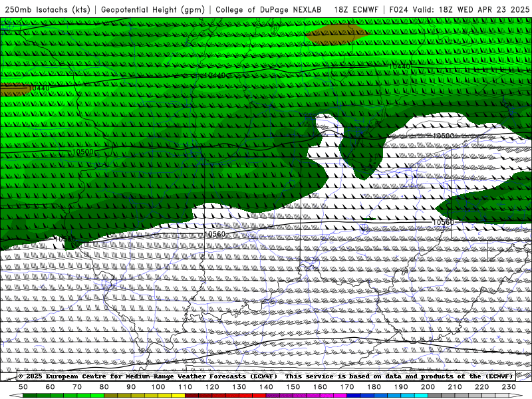Click the ECMWF copyright notice on the map
The width and height of the screenshot is (532, 399).
point(266,376)
